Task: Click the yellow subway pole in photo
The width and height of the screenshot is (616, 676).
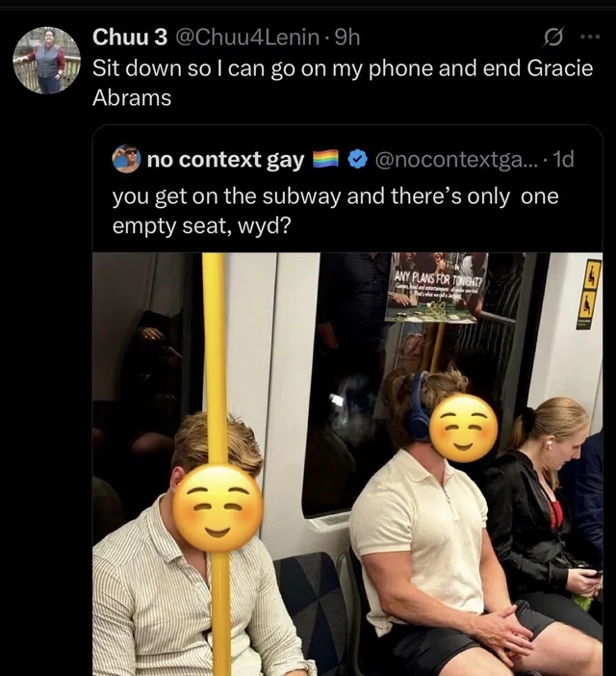Action: point(218,464)
